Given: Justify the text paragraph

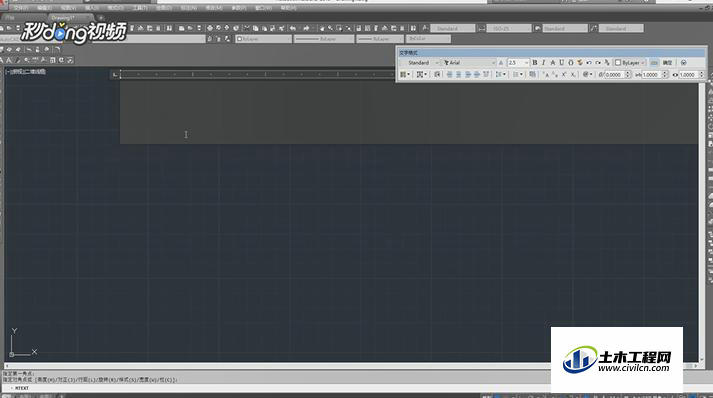Looking at the screenshot, I should click(x=477, y=75).
